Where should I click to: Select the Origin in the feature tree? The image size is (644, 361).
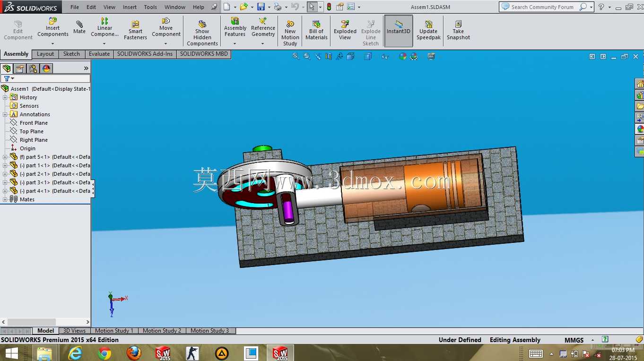[27, 148]
